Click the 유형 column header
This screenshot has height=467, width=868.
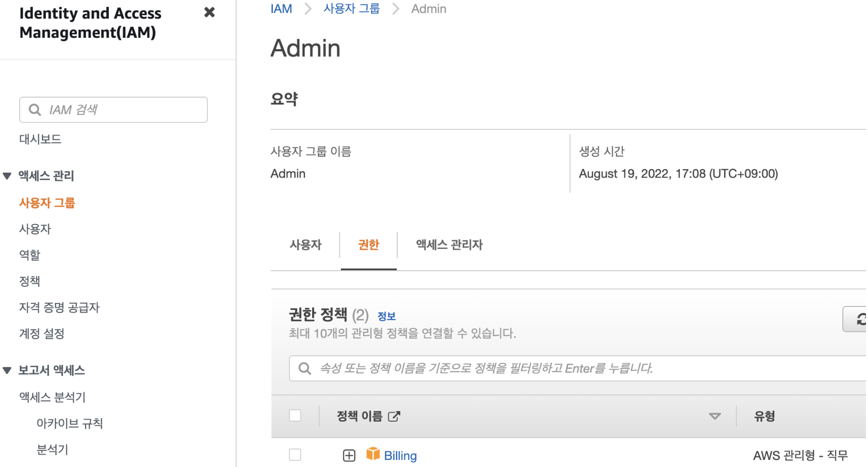coord(764,416)
